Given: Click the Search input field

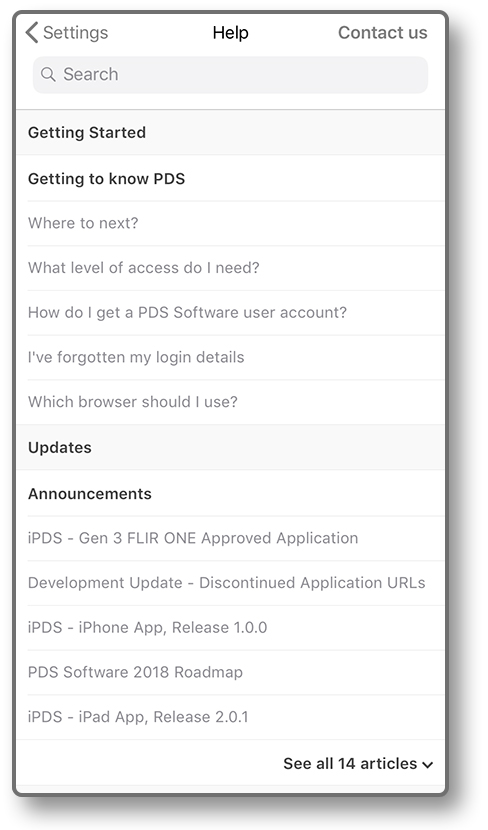Looking at the screenshot, I should (230, 75).
